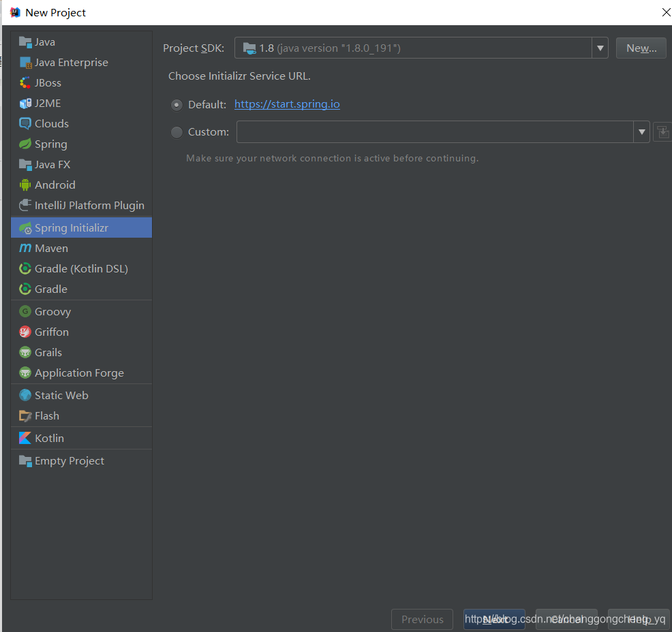Select the Spring leaf icon
Screen dimensions: 672x632
[x=25, y=144]
